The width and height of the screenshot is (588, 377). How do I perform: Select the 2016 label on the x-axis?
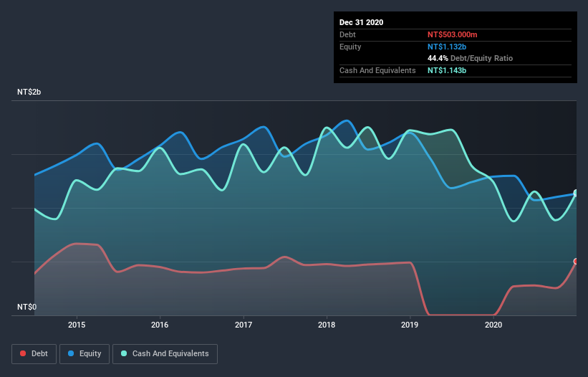click(160, 325)
